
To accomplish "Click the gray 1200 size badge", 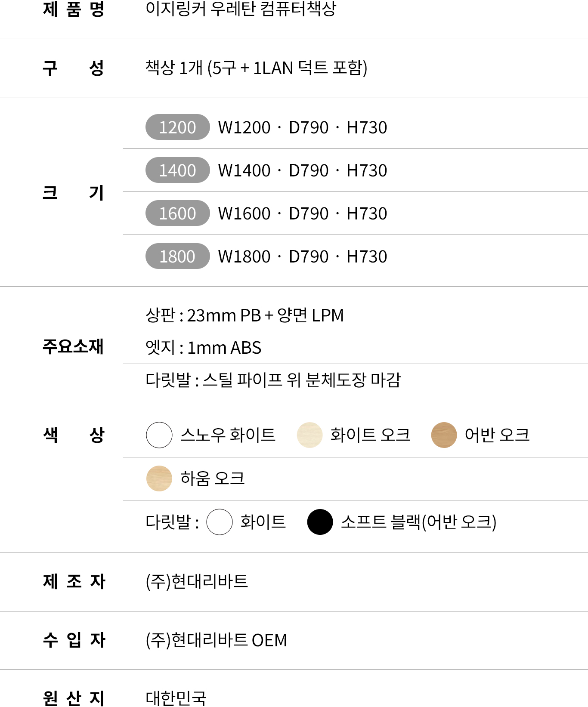I will (177, 127).
